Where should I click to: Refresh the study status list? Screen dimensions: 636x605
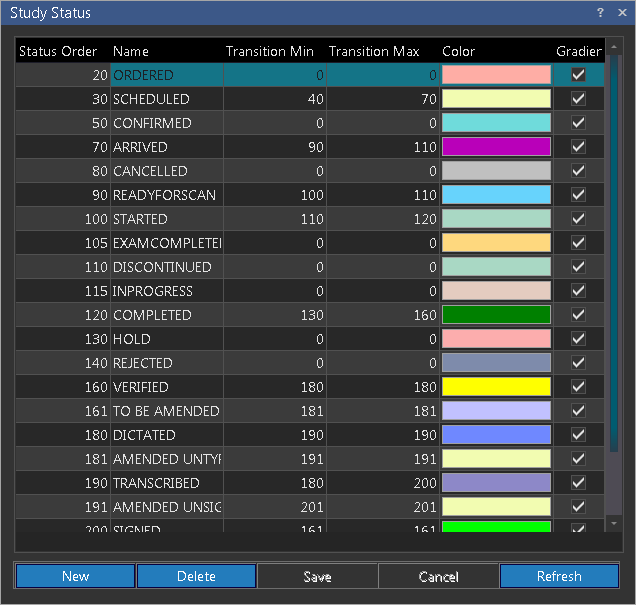[559, 576]
